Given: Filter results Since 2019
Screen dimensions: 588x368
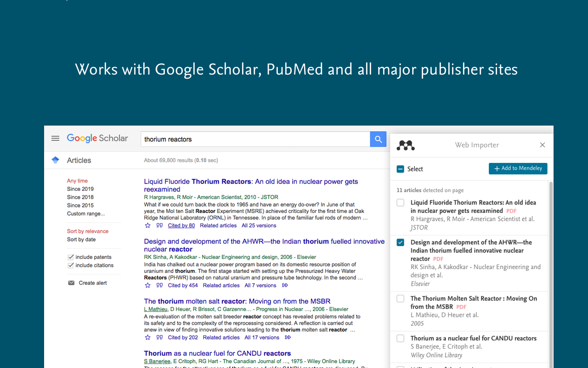Looking at the screenshot, I should 80,189.
